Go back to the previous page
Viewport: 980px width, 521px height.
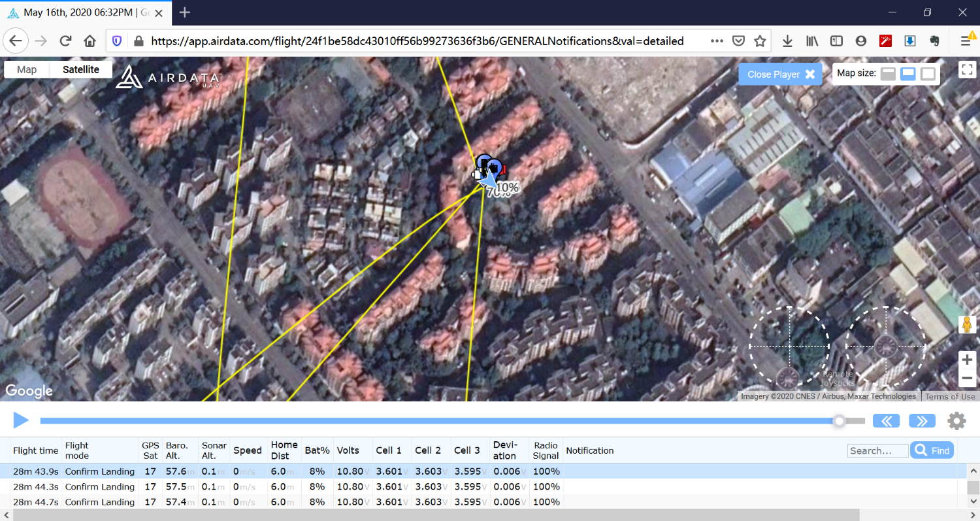pos(15,41)
